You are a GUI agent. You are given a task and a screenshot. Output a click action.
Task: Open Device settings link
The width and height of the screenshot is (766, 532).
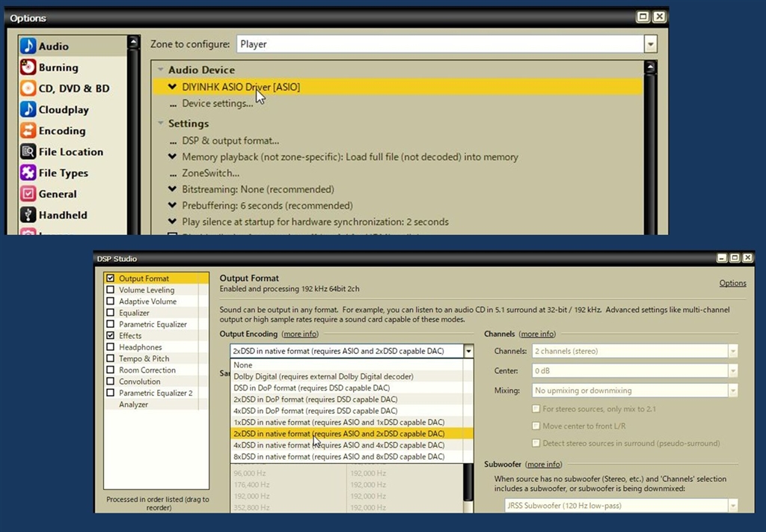(218, 103)
